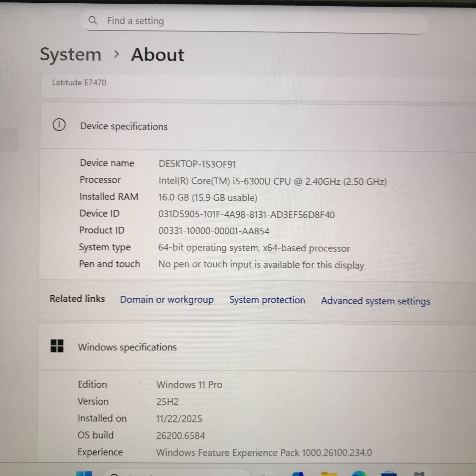This screenshot has height=476, width=476.
Task: Open the System protection link
Action: pyautogui.click(x=267, y=300)
